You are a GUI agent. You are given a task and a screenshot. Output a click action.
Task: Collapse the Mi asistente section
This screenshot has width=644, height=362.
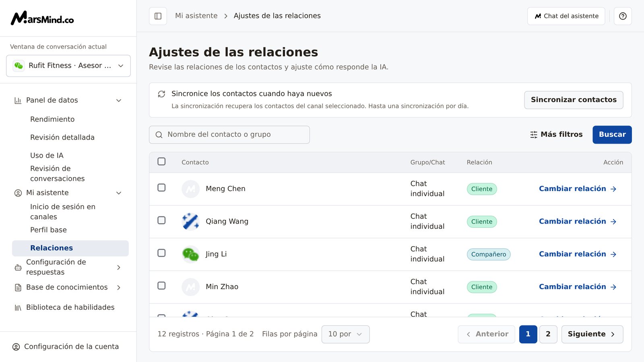tap(119, 193)
